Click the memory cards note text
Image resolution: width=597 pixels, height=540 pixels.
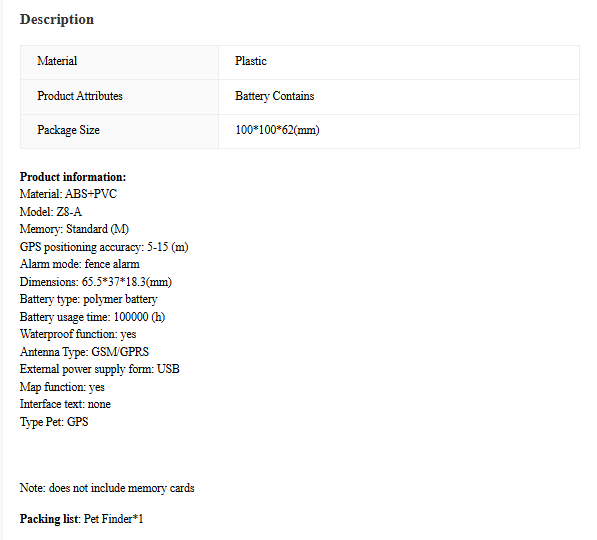[107, 488]
